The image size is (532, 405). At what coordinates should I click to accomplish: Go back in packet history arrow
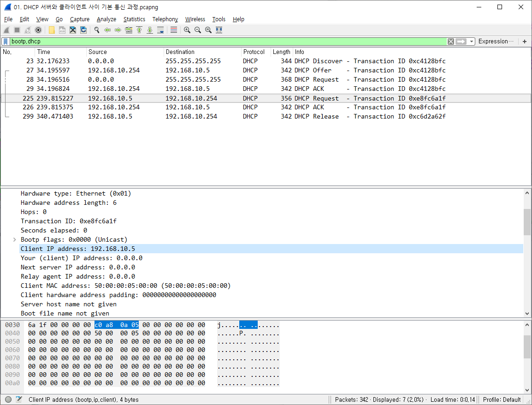pos(107,30)
